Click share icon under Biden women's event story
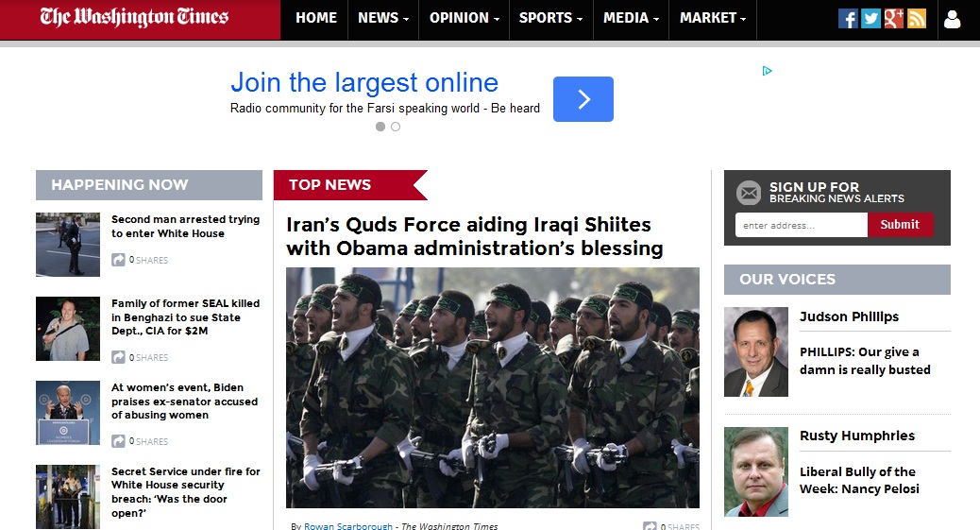This screenshot has width=980, height=530. pyautogui.click(x=119, y=441)
